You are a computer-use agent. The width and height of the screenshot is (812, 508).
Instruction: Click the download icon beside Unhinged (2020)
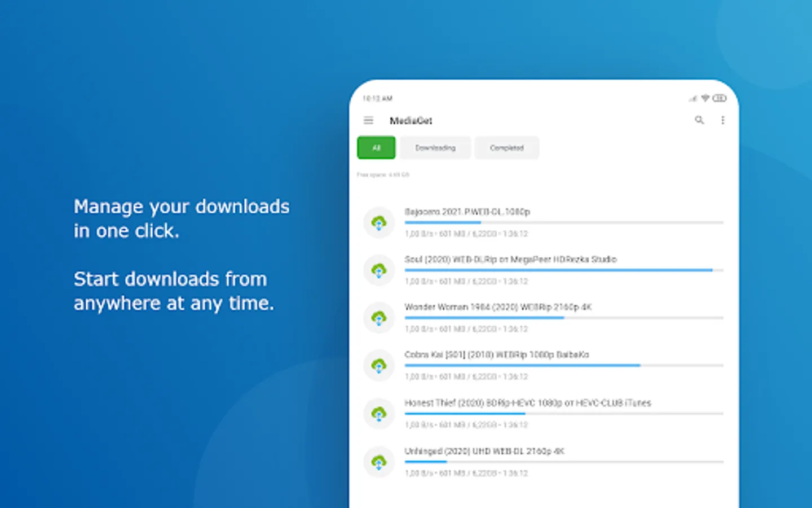[x=379, y=462]
